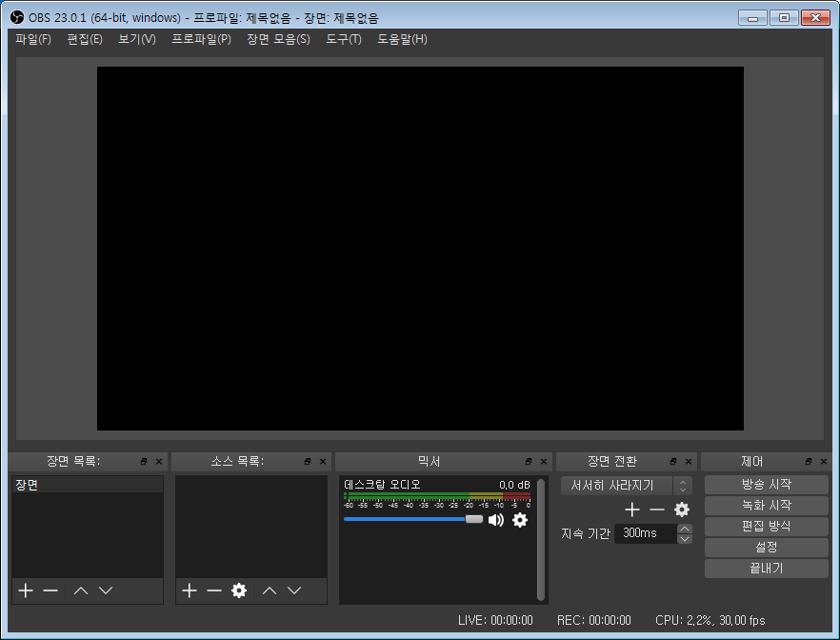Increase 지속 기간 duration with up arrow
The image size is (840, 640).
(685, 529)
